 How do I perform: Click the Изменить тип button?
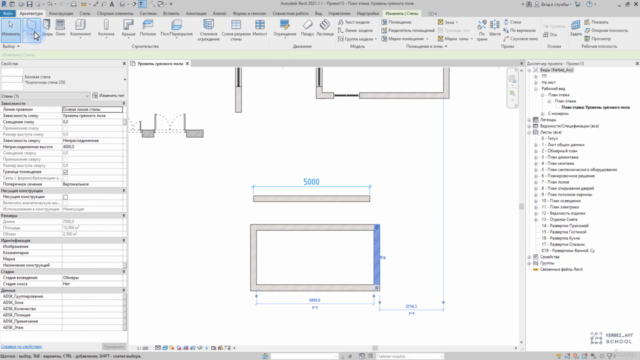tap(109, 96)
